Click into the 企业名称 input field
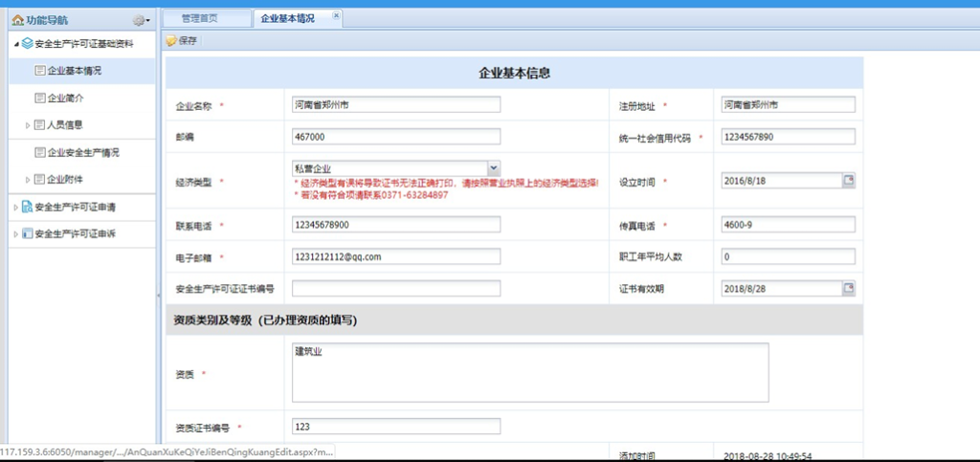This screenshot has height=462, width=980. pos(396,104)
